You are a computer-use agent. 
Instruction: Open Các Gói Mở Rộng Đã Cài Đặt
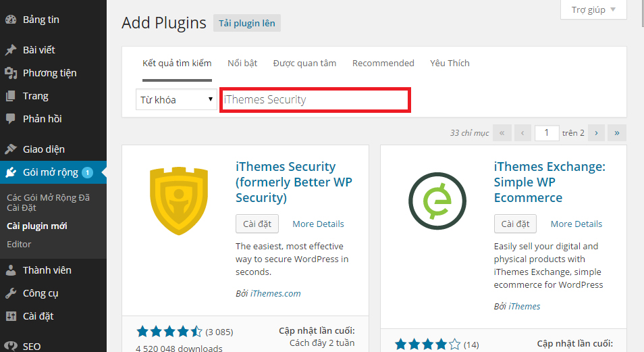point(48,202)
